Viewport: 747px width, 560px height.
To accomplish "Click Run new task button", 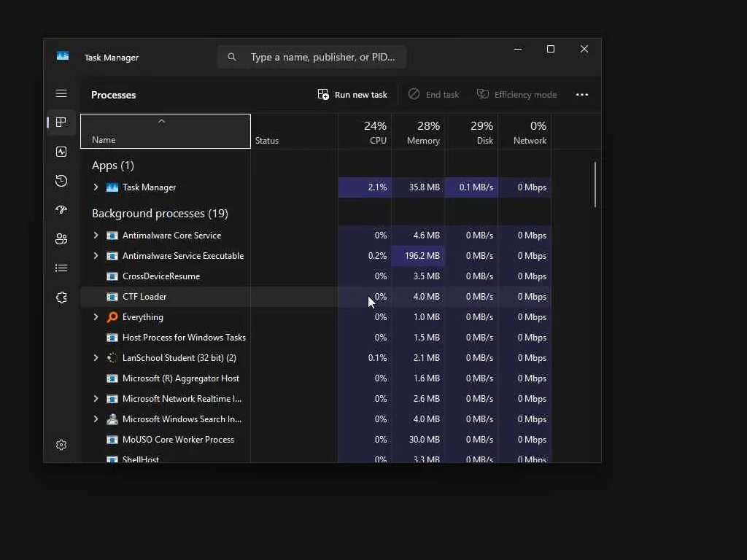I will (x=352, y=95).
